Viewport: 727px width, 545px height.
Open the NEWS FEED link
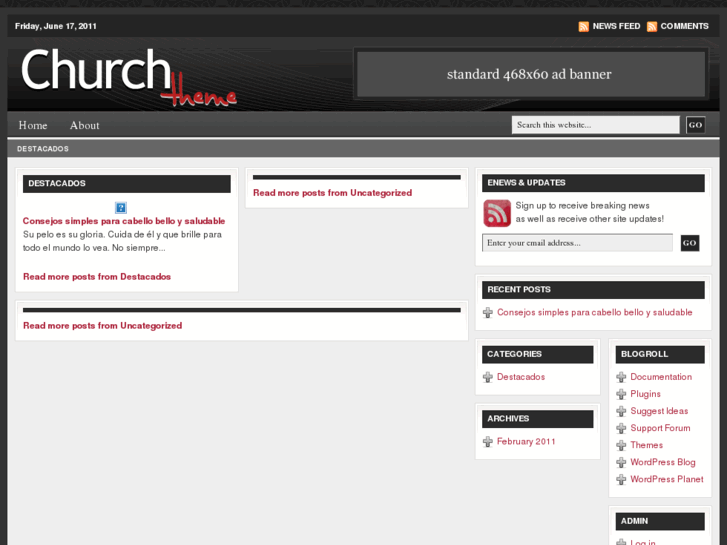coord(616,26)
